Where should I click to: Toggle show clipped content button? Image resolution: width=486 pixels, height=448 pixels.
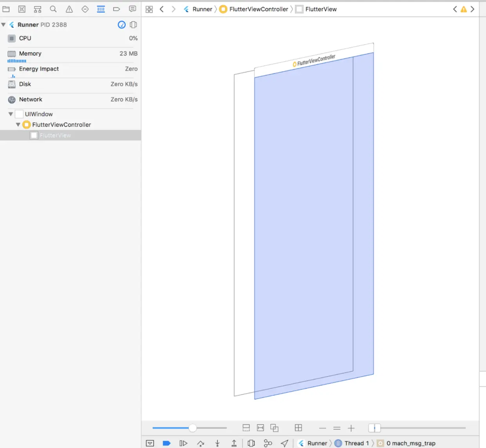(246, 428)
